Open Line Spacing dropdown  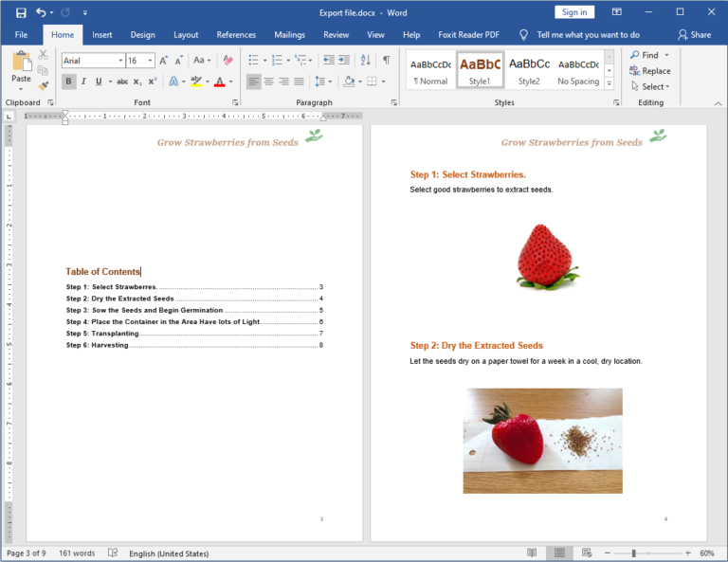point(323,82)
